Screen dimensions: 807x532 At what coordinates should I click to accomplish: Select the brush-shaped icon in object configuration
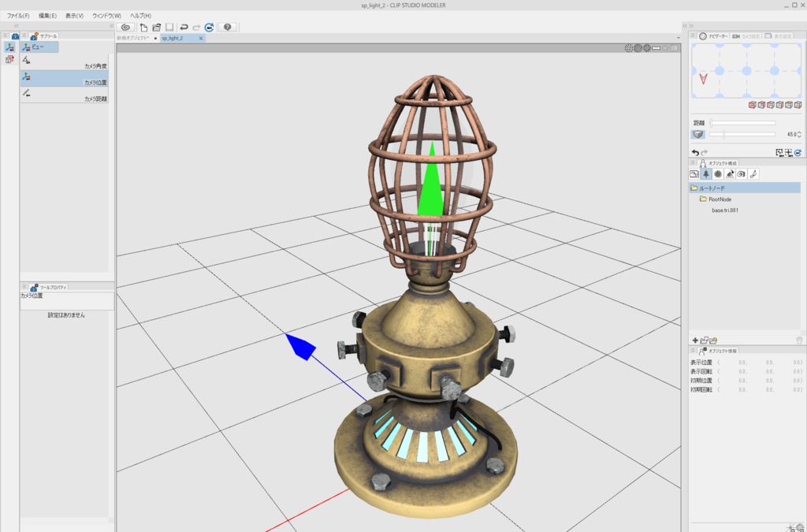pos(753,174)
